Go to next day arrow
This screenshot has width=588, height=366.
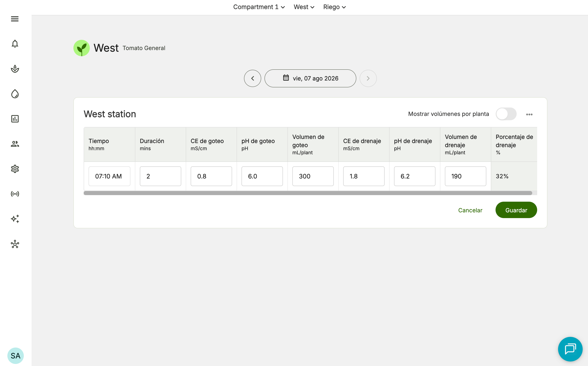tap(368, 78)
